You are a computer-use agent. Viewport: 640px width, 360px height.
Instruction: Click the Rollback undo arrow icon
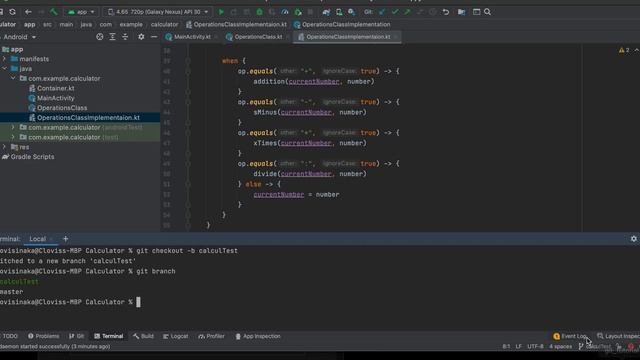(x=446, y=12)
